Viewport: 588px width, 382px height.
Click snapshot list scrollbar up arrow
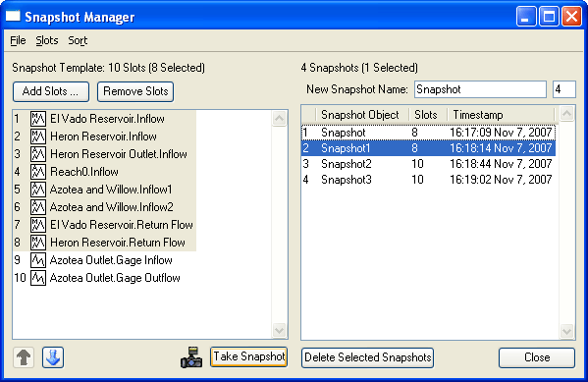(x=566, y=113)
